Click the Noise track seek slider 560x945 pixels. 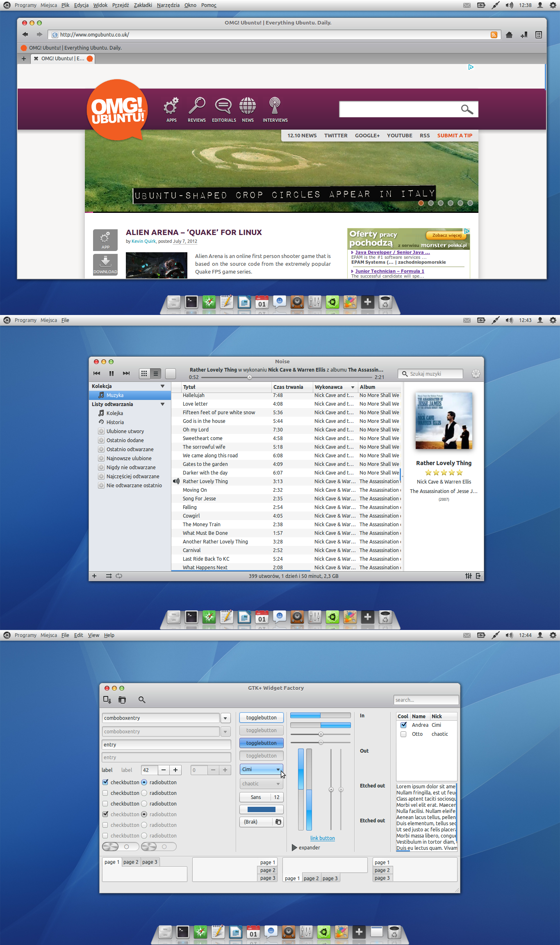tap(287, 377)
